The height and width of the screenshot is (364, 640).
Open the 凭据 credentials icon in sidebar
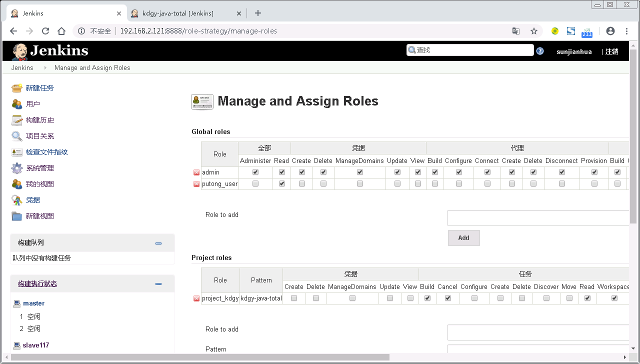pos(17,200)
